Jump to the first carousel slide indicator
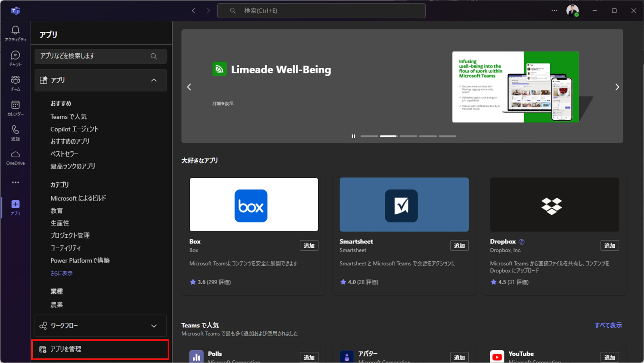644x363 pixels. pos(369,136)
